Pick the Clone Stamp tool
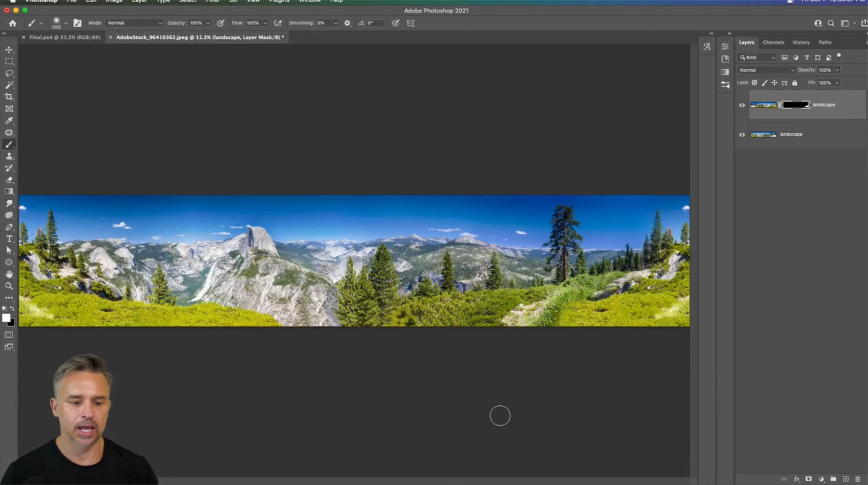The height and width of the screenshot is (485, 868). [x=8, y=156]
